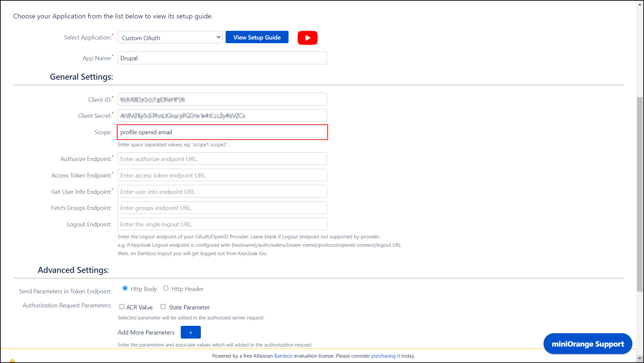644x363 pixels.
Task: Focus the Authorize Endpoint input field
Action: pos(222,159)
